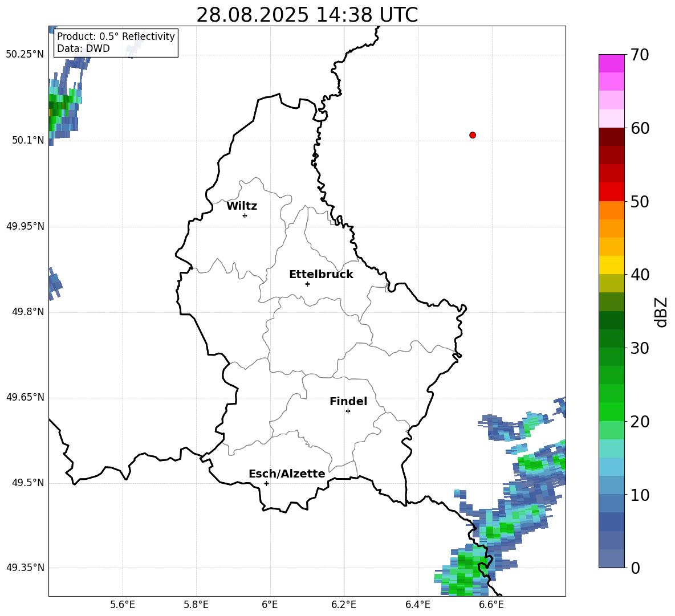Click the 6.2°E longitude label
The height and width of the screenshot is (616, 675).
(x=344, y=605)
